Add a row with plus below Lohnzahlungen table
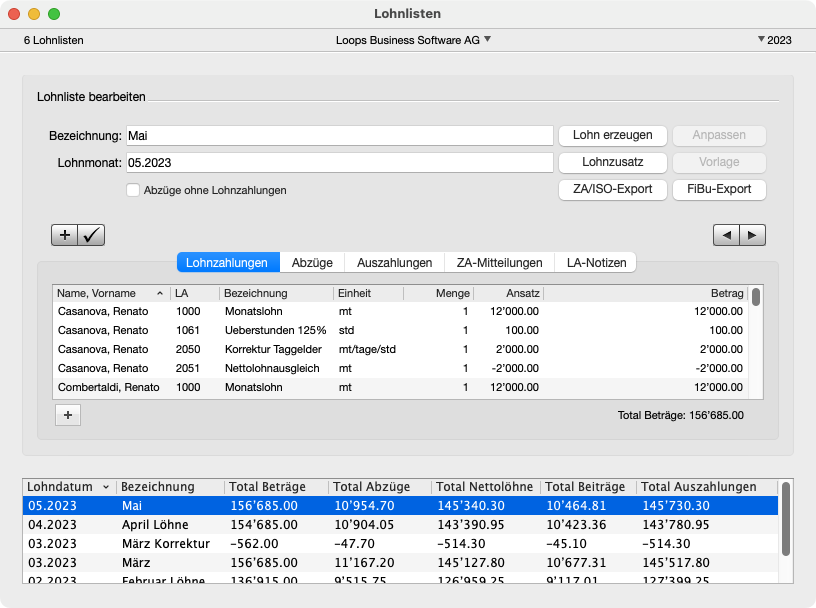This screenshot has height=608, width=816. (x=67, y=415)
